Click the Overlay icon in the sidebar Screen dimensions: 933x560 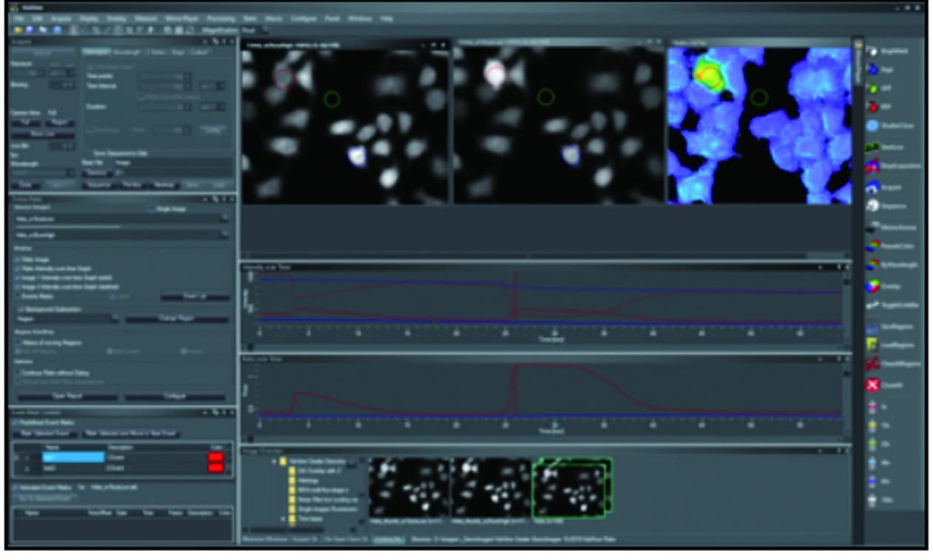click(x=873, y=285)
